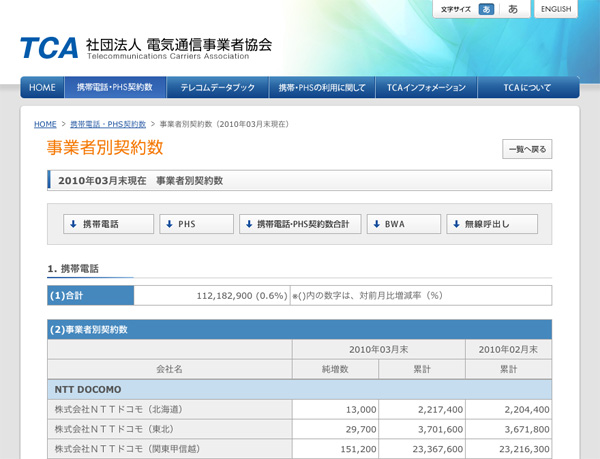Click the down arrow icon beside BWA

[377, 224]
